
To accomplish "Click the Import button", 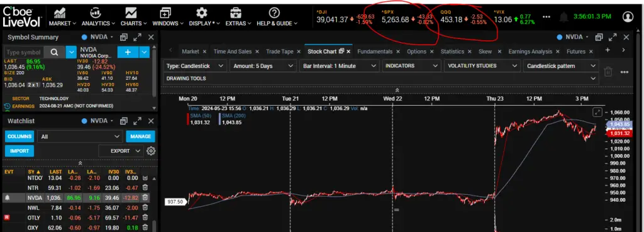I will pos(19,151).
